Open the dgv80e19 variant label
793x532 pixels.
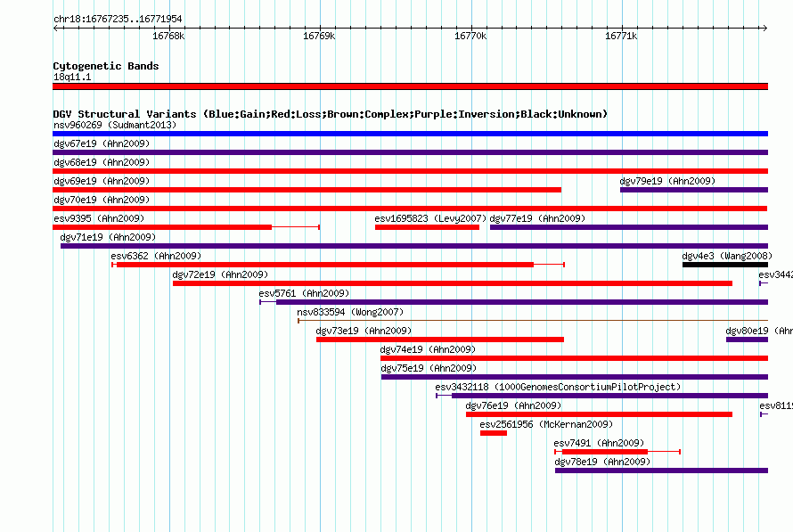click(x=758, y=331)
